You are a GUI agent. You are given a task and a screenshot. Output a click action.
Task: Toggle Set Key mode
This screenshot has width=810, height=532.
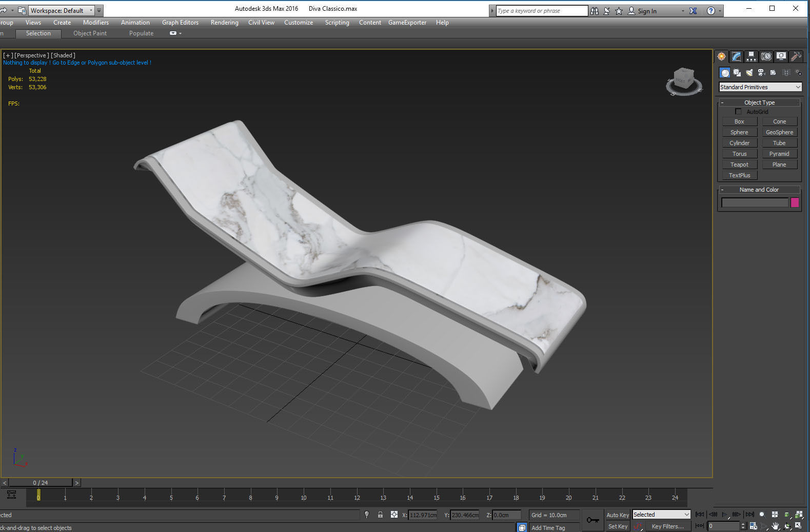click(x=618, y=526)
